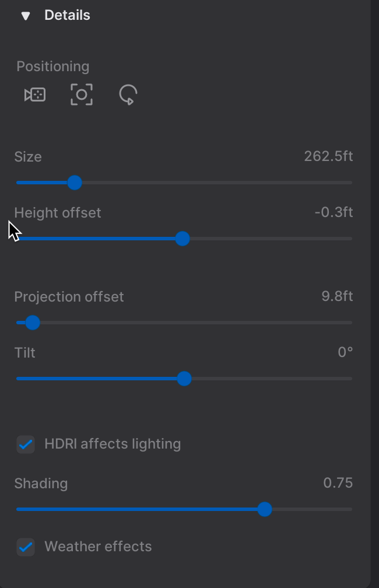379x588 pixels.
Task: Click the Shading slider handle
Action: click(x=265, y=509)
